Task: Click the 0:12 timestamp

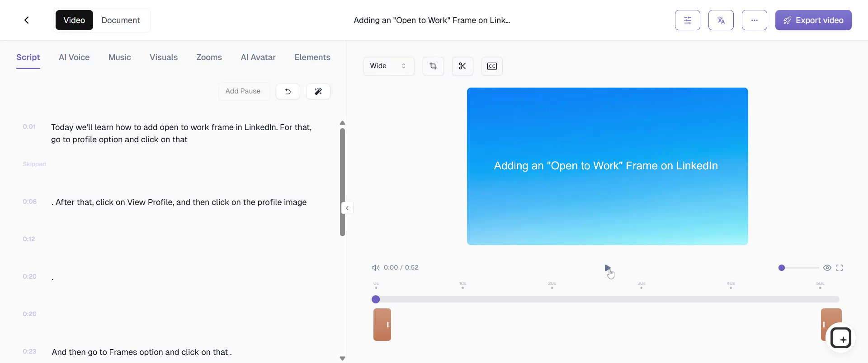Action: click(x=29, y=239)
